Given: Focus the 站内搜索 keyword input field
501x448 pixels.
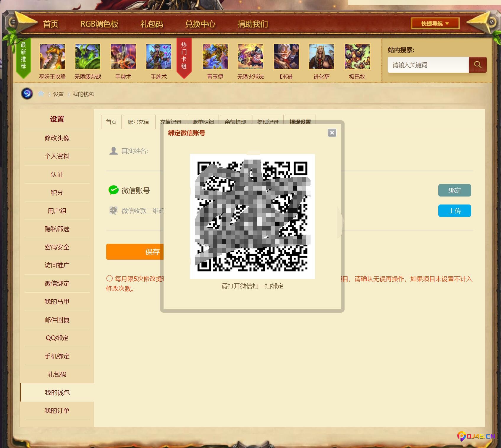Looking at the screenshot, I should click(x=428, y=65).
